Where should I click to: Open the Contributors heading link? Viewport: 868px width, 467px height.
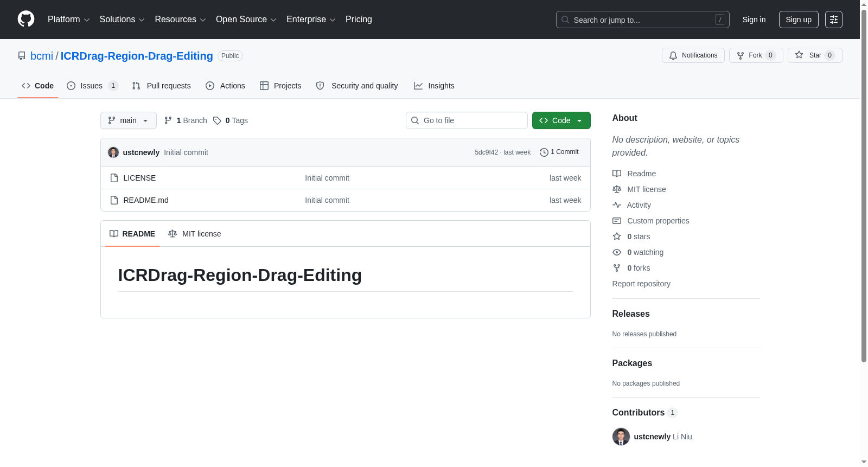pyautogui.click(x=645, y=412)
